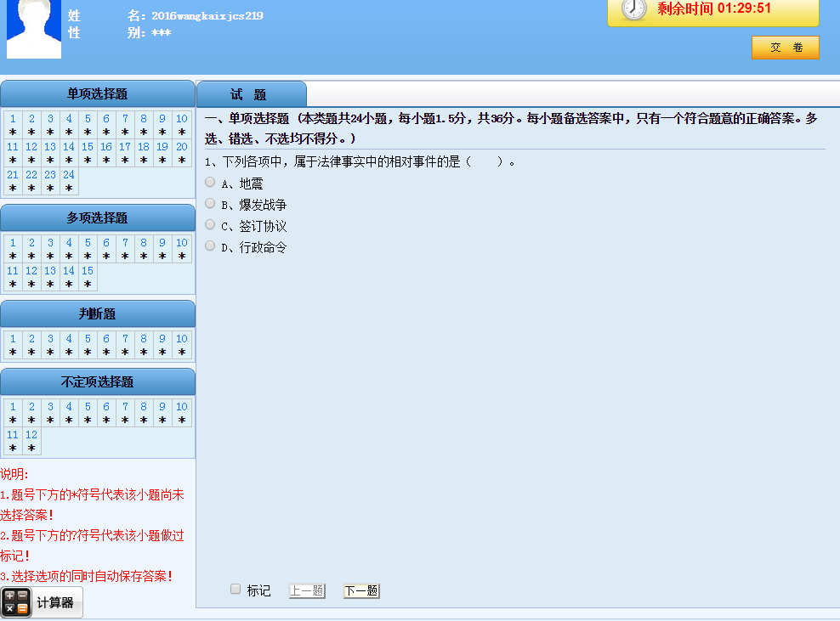Open the calculator icon

coord(16,602)
